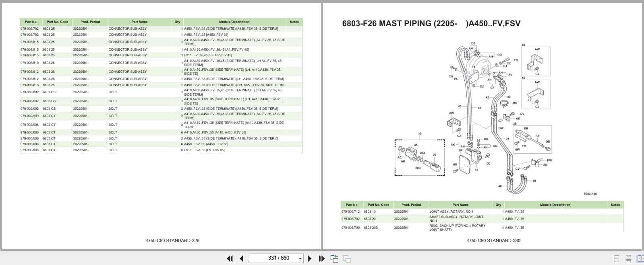Go to the next view
The height and width of the screenshot is (265, 644).
347,259
